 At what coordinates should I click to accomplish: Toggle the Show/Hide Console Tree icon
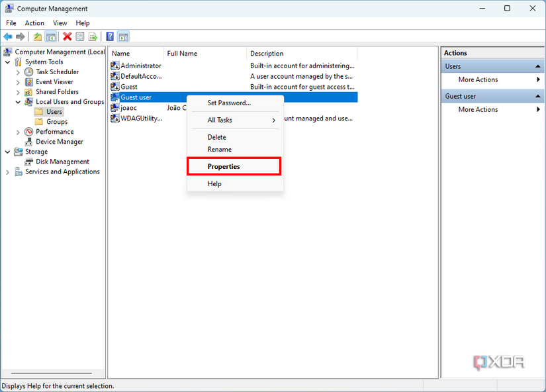51,36
